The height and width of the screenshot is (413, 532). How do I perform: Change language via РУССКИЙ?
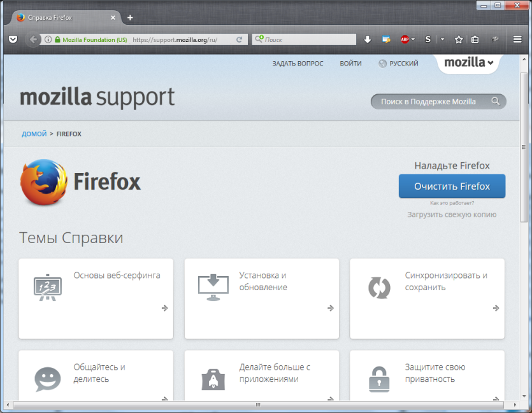399,64
